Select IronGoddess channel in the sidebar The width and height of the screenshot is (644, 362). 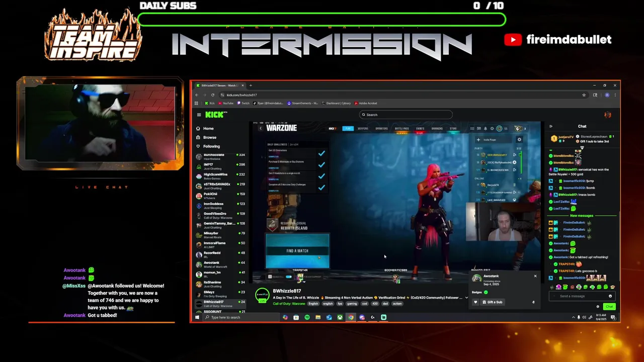220,206
